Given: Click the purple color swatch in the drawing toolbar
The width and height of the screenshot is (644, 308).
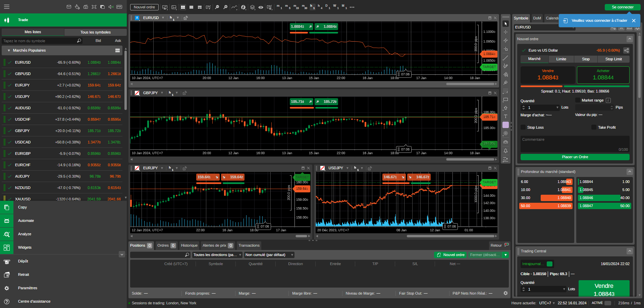Looking at the screenshot, I should coord(506,125).
